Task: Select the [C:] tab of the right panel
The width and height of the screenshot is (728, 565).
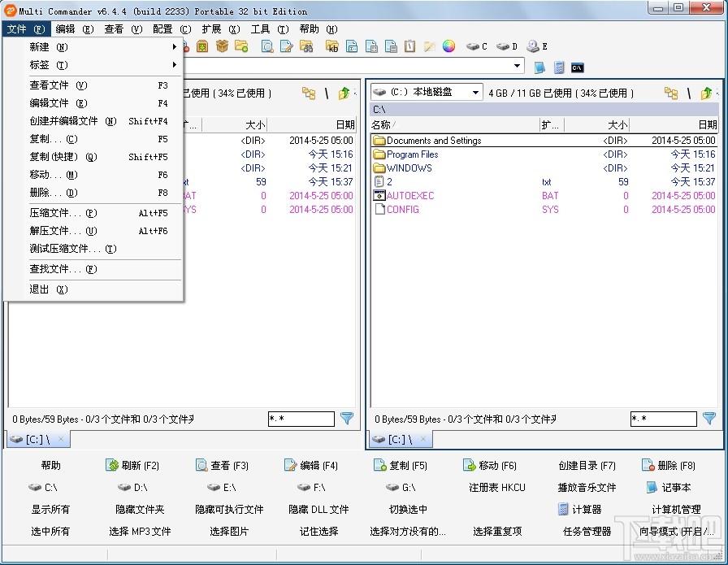Action: tap(399, 439)
